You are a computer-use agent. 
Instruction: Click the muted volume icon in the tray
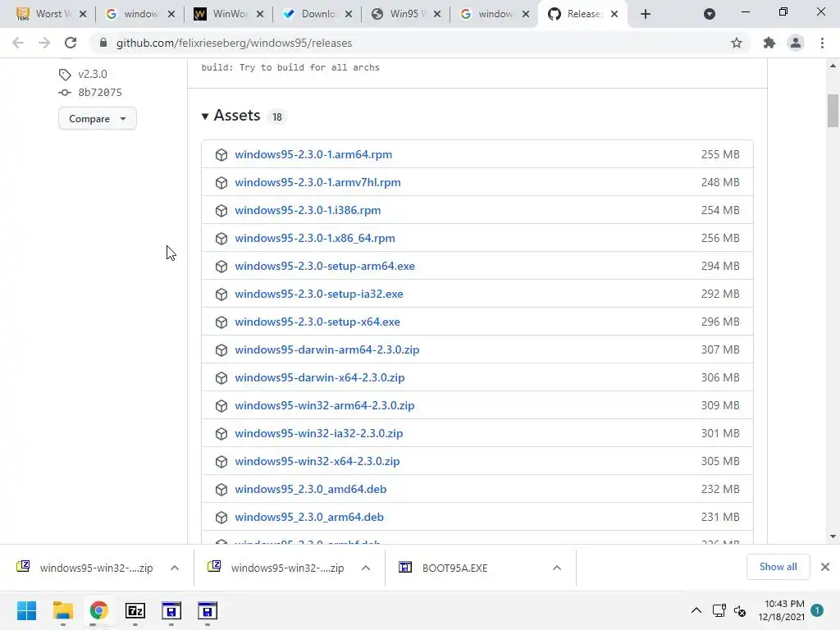[x=740, y=610]
